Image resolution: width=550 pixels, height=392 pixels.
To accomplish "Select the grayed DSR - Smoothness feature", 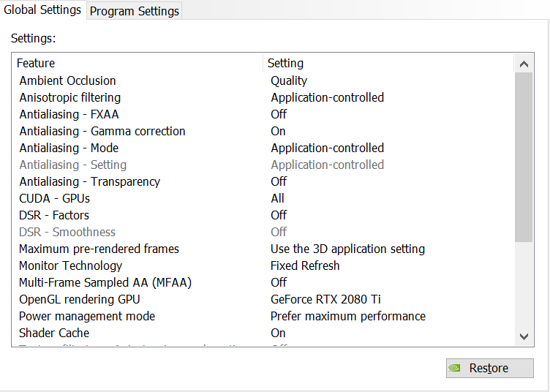I will click(x=67, y=232).
